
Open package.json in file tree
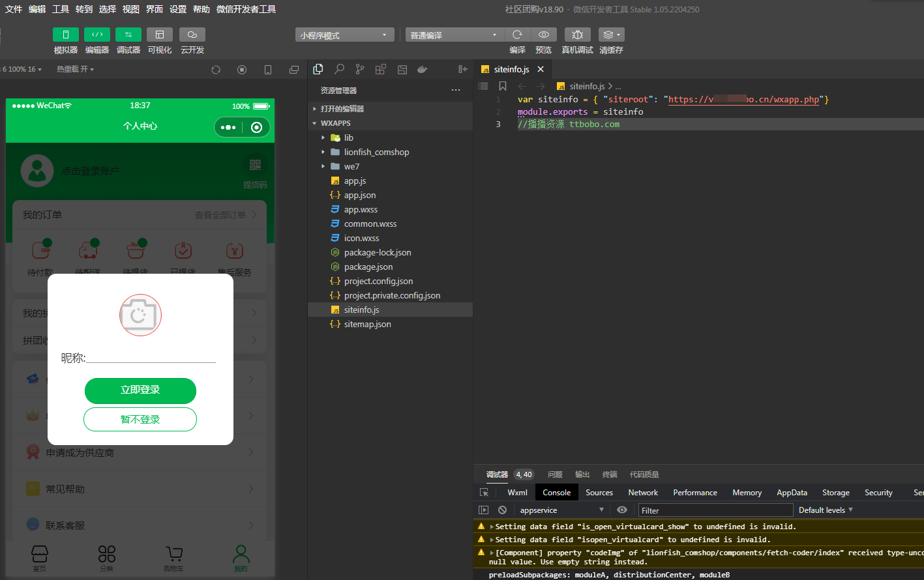tap(368, 267)
